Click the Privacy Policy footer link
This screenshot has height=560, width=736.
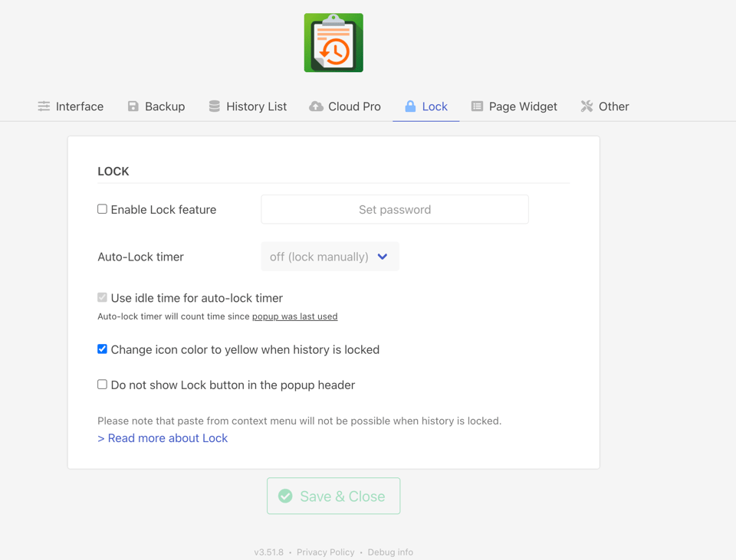click(325, 552)
